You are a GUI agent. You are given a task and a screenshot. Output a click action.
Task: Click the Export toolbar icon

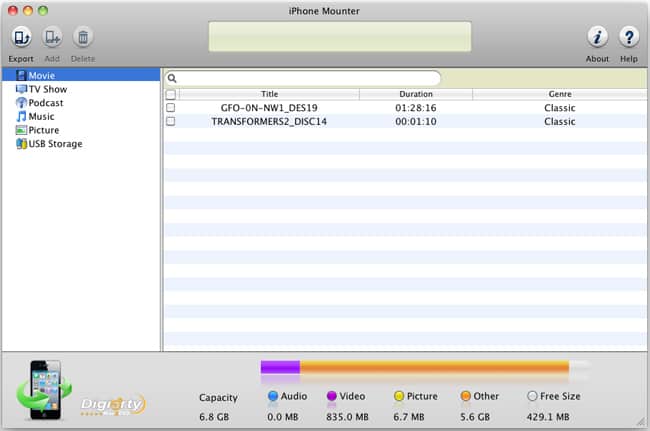(21, 37)
